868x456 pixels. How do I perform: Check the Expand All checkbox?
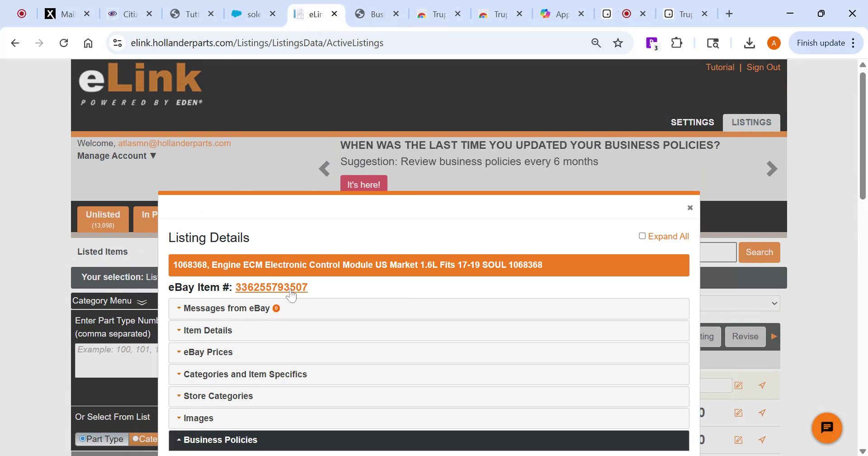pyautogui.click(x=642, y=236)
